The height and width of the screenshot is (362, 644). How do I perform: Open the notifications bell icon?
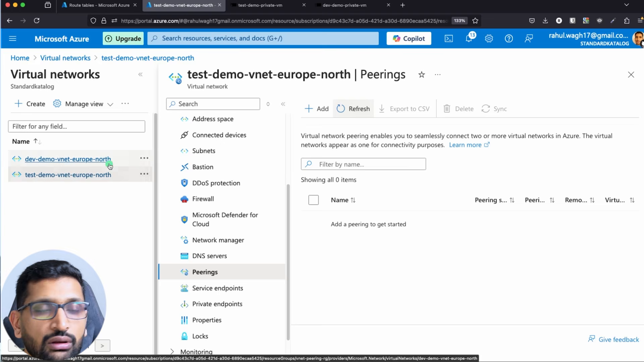pos(469,38)
